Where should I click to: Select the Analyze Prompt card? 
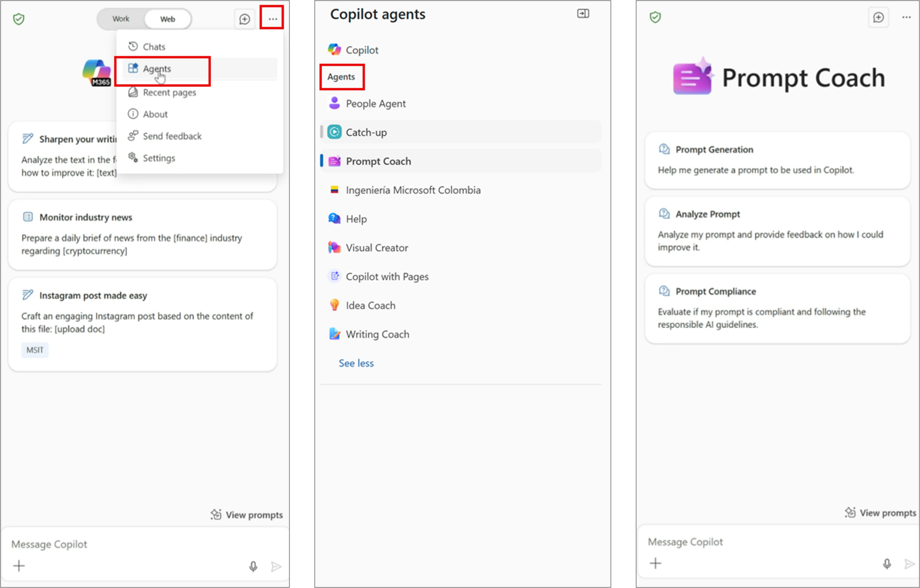[777, 231]
